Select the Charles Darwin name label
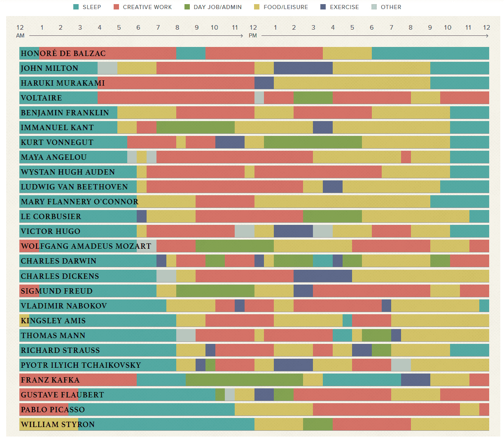This screenshot has width=504, height=439. pyautogui.click(x=58, y=261)
